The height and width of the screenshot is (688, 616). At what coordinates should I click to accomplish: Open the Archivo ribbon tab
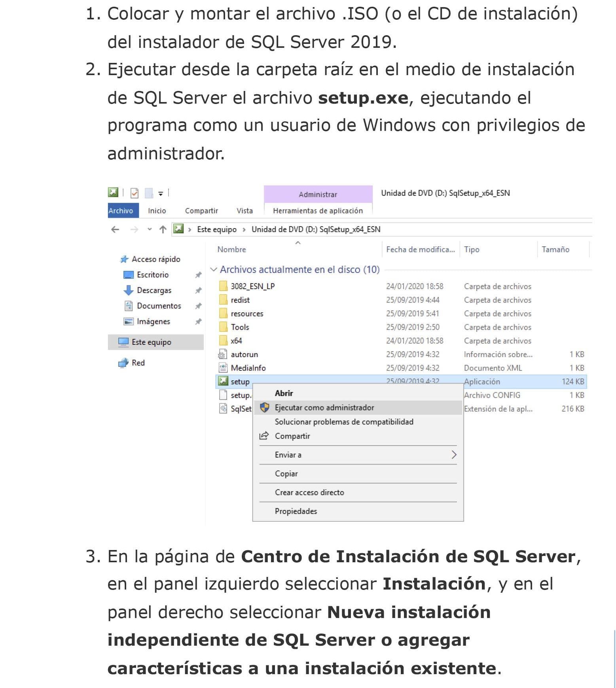(121, 211)
